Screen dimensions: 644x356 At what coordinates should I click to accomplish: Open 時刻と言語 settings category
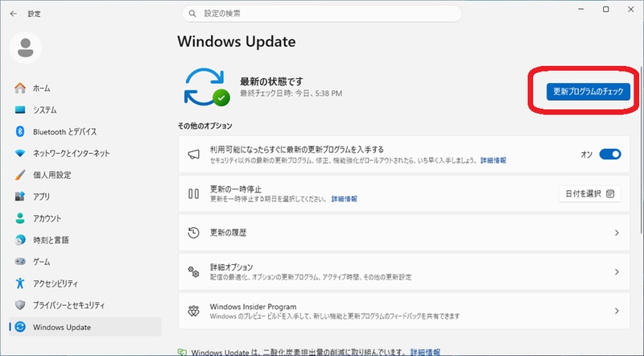click(x=85, y=240)
